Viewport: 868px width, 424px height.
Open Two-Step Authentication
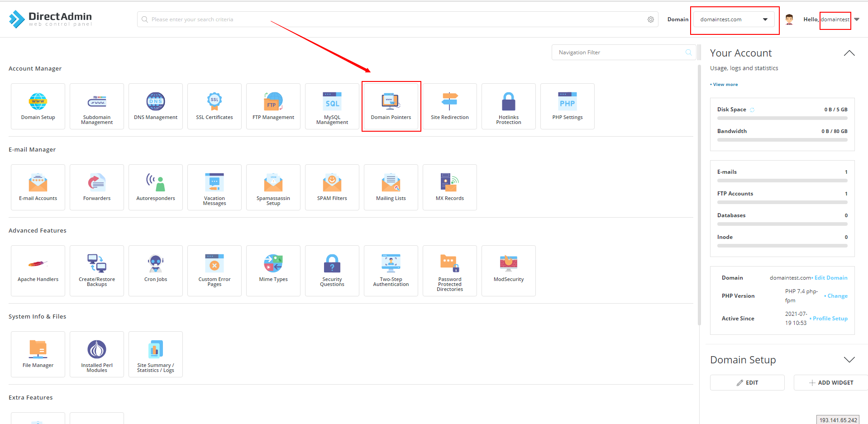391,271
